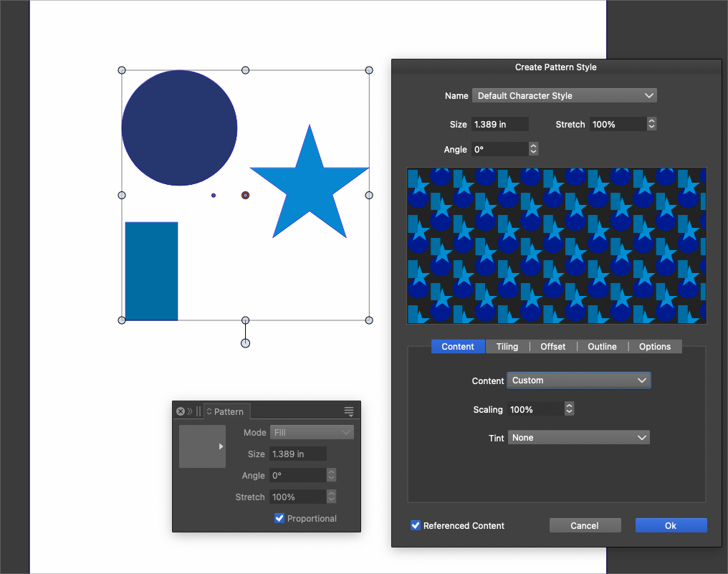Screen dimensions: 728x574
Task: Select the dark blue circle shape
Action: (179, 128)
